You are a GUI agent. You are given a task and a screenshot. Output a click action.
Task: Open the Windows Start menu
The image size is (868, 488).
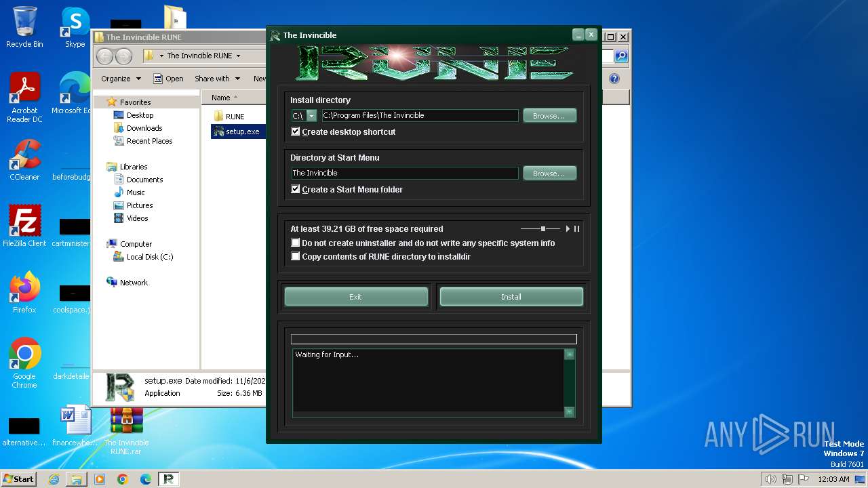point(18,479)
